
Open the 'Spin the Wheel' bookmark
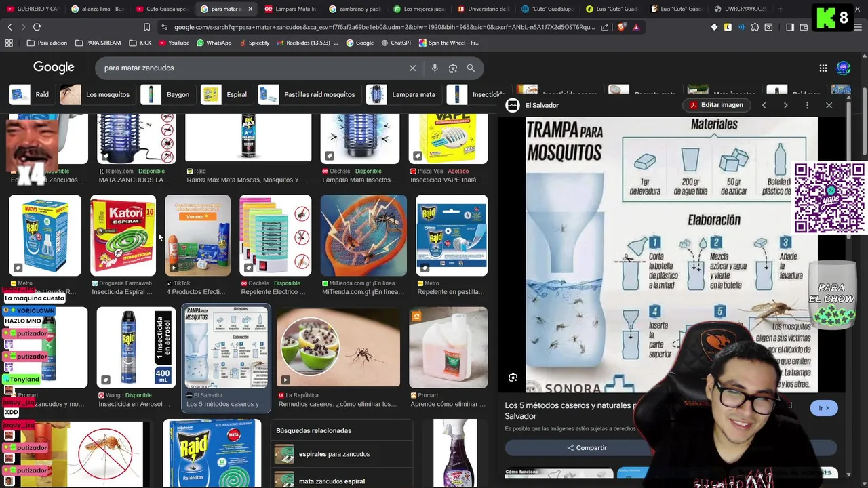450,43
